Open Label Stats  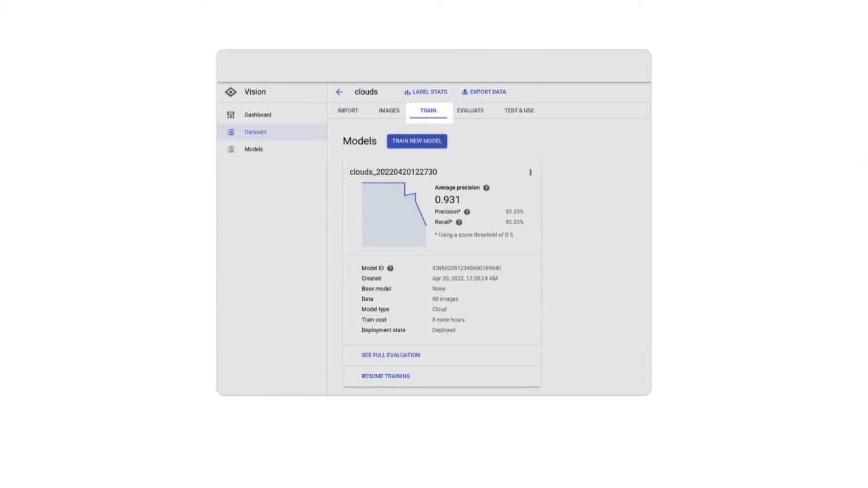coord(426,92)
